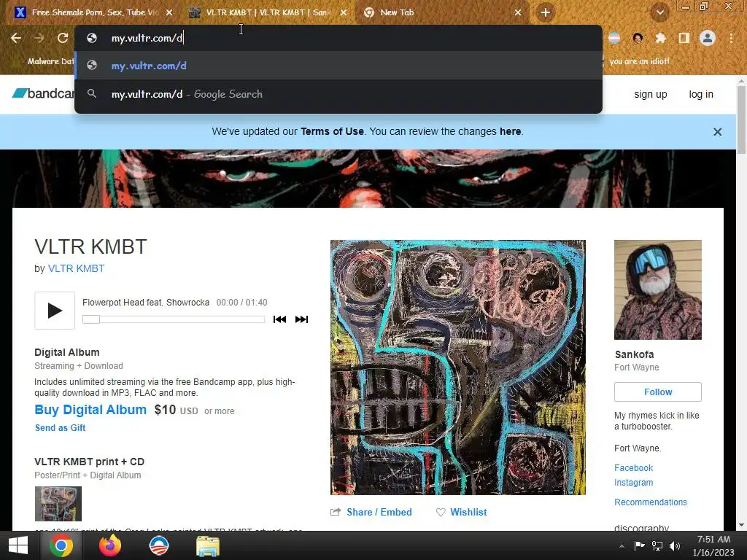Click the Chrome taskbar icon
Image resolution: width=747 pixels, height=560 pixels.
61,545
